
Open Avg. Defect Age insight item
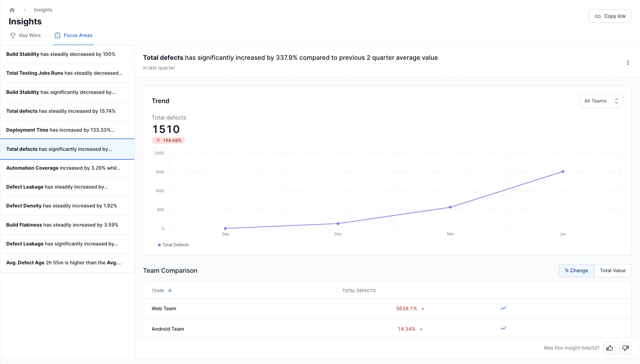64,263
